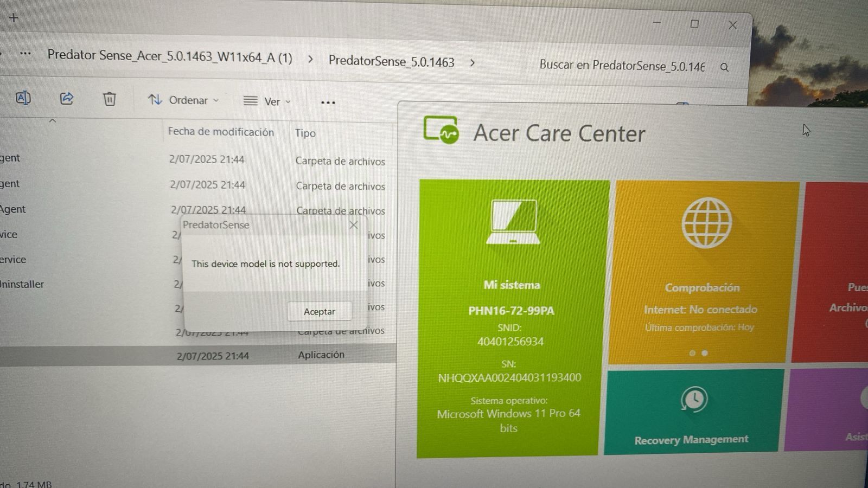
Task: Sort by Fecha de modificación column
Action: click(221, 132)
